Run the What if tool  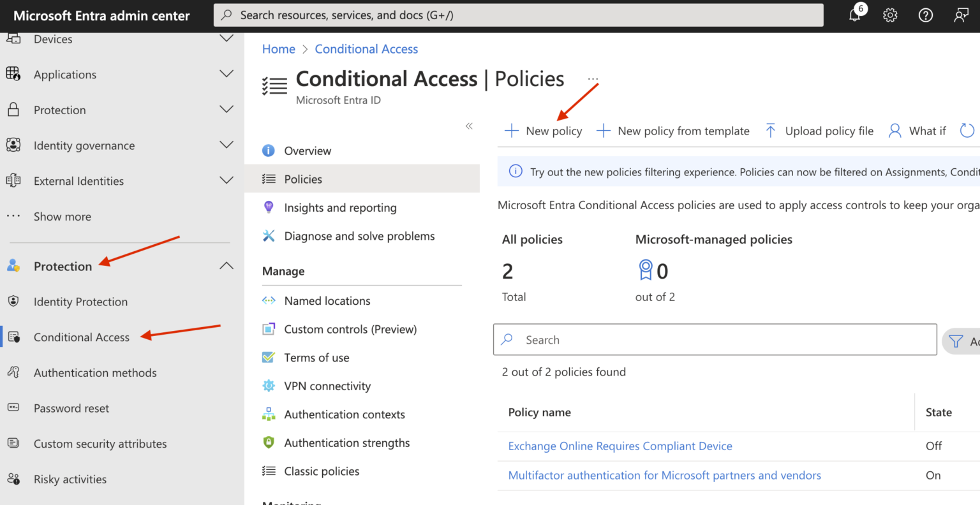(x=917, y=130)
